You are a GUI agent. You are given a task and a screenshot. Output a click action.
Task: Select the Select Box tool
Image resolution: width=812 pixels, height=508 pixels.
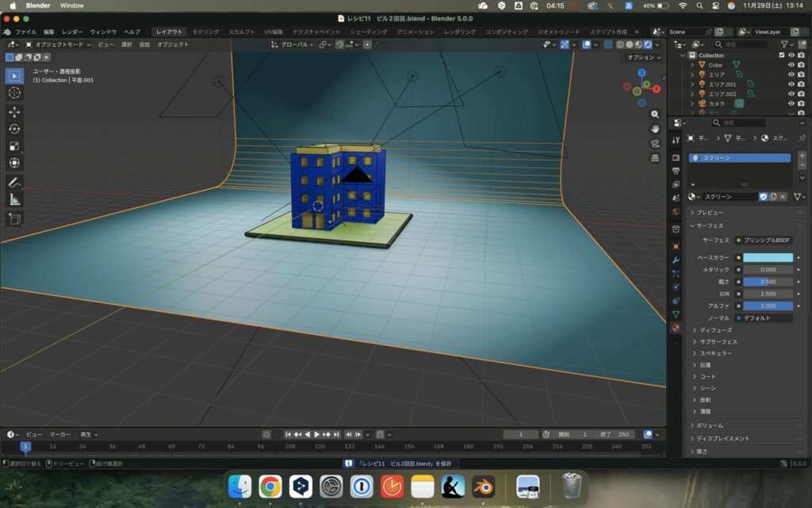tap(14, 75)
